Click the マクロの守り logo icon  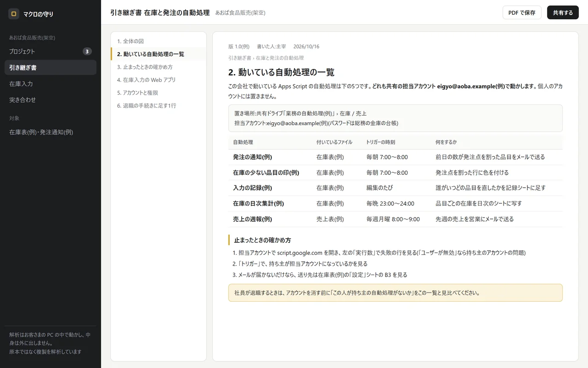pos(14,14)
